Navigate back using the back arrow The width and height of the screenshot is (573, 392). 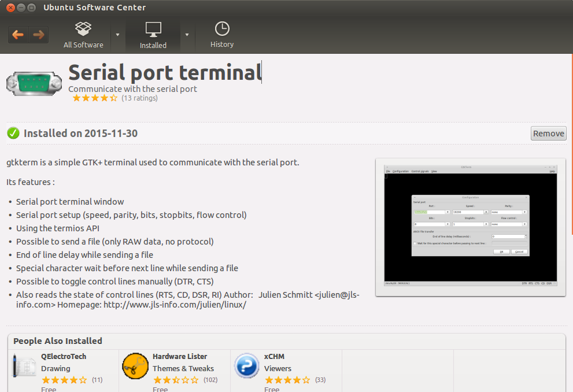point(17,34)
